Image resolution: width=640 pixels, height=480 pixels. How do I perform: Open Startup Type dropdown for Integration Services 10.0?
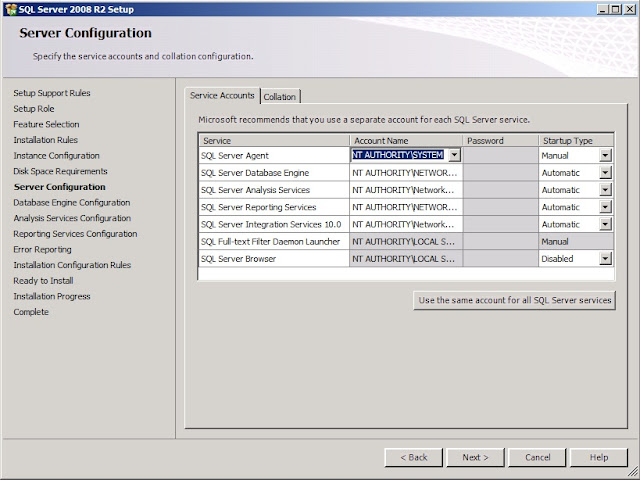[605, 224]
